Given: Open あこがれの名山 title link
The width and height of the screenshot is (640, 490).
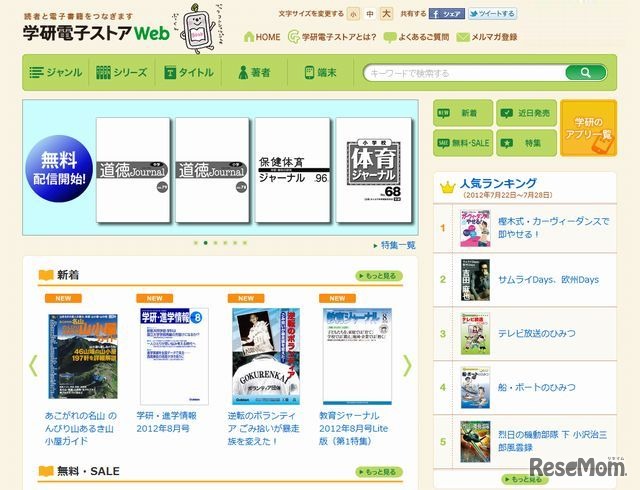Looking at the screenshot, I should pyautogui.click(x=81, y=428).
